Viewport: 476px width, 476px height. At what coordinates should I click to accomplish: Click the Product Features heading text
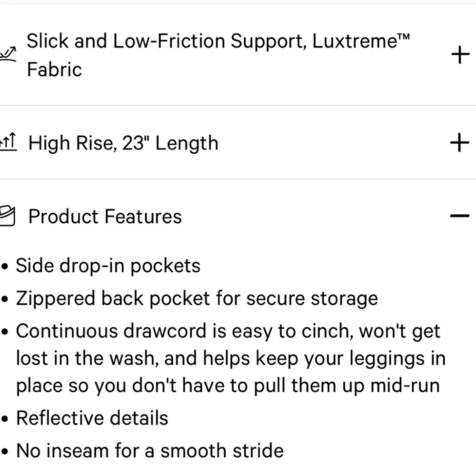click(x=105, y=217)
